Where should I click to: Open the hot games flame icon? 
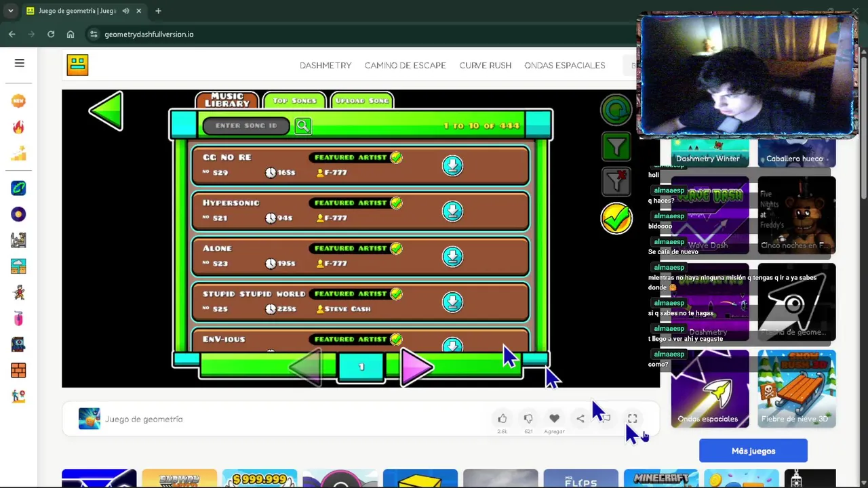coord(18,127)
